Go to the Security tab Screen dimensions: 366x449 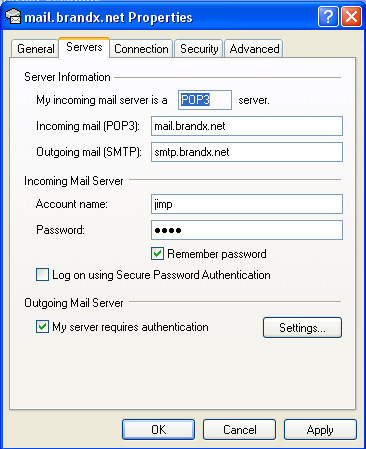pos(199,49)
